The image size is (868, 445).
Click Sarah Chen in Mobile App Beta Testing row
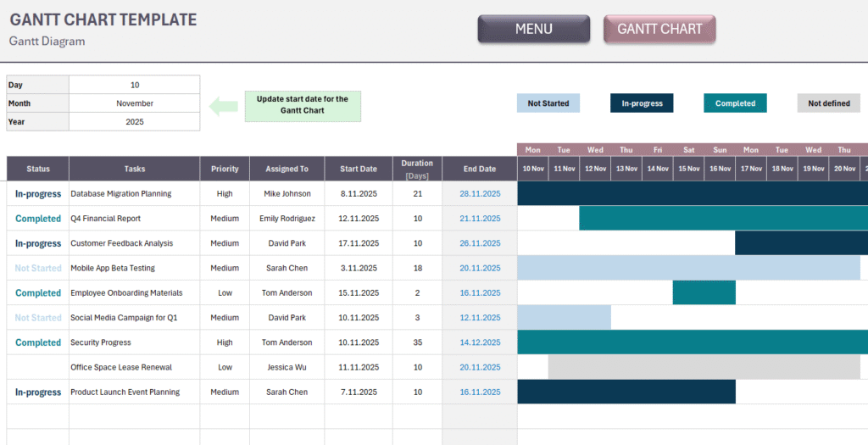287,268
